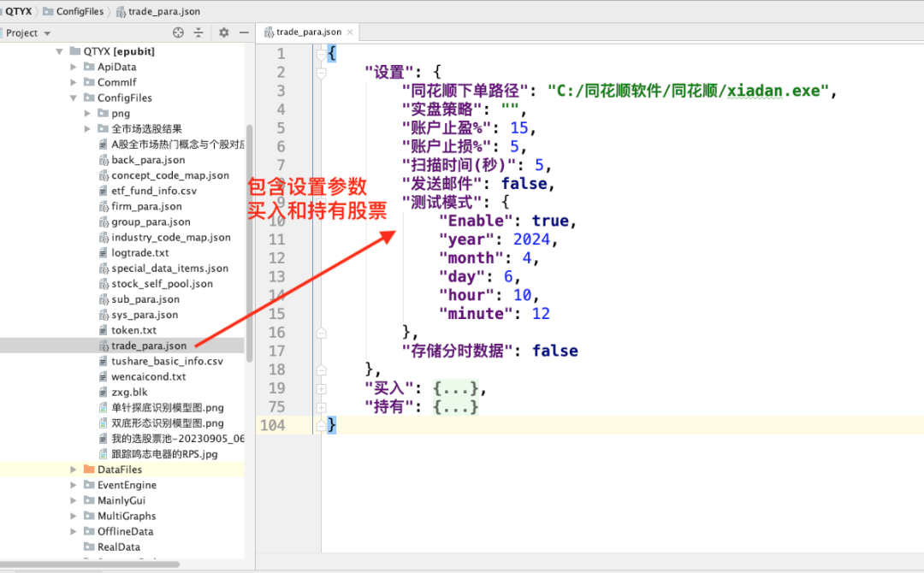Viewport: 924px width, 573px height.
Task: Open the stock_self_pool.json file icon
Action: pos(104,284)
